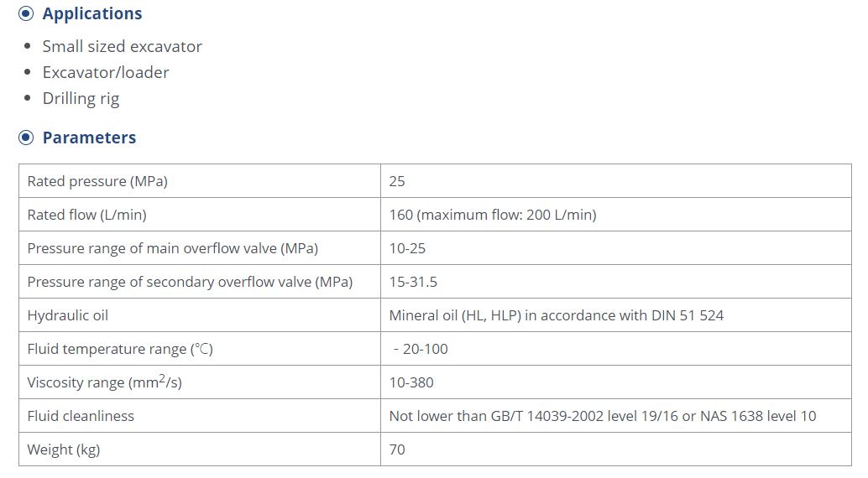Click the 10-25 pressure range value
This screenshot has width=868, height=478.
407,248
